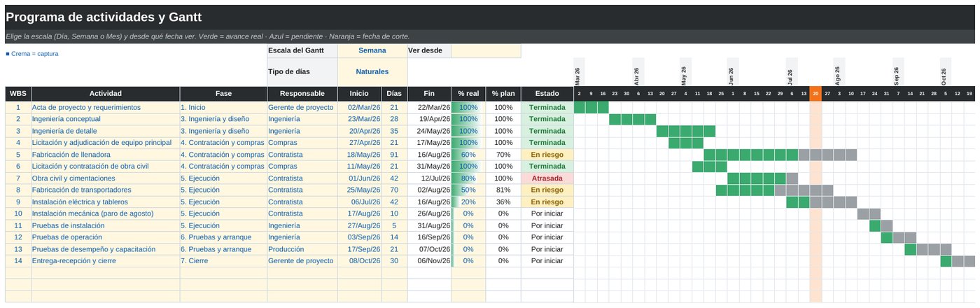
Task: Select the "Acta de proyecto y requerimientos" activity cell
Action: point(106,108)
